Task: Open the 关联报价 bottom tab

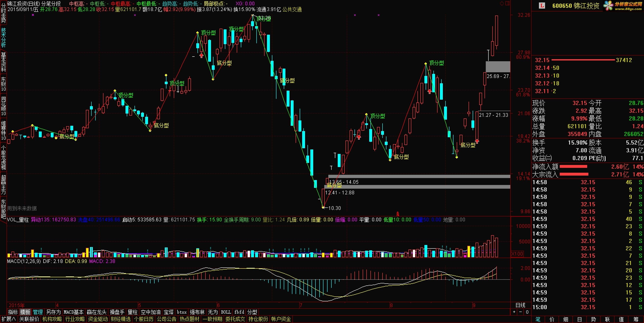Action: [x=29, y=319]
